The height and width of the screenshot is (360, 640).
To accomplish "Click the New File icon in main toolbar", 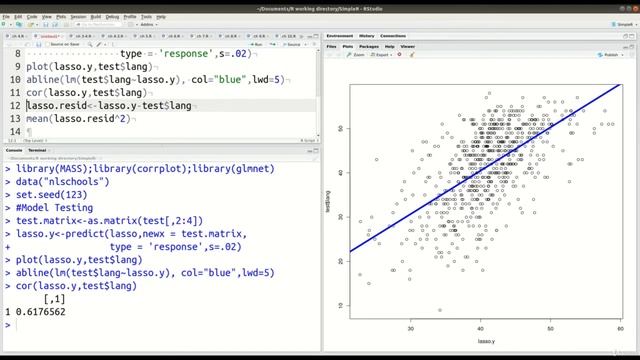I will 4,24.
